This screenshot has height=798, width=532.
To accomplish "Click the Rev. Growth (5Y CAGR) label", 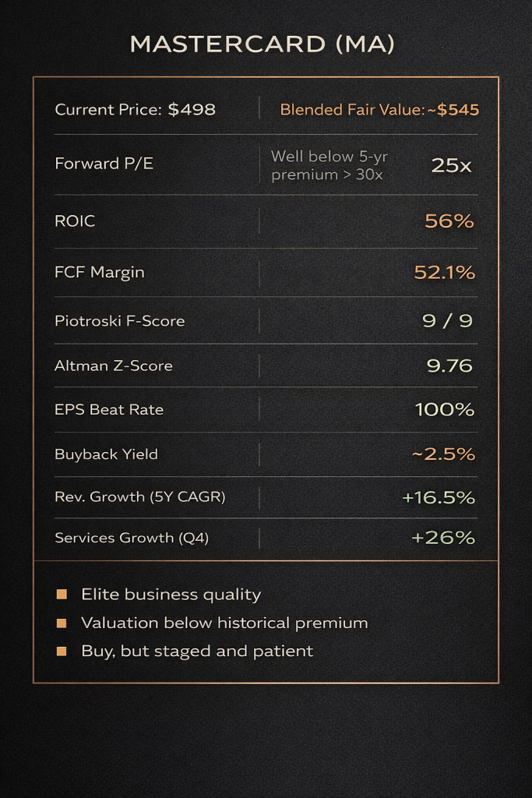I will (140, 496).
